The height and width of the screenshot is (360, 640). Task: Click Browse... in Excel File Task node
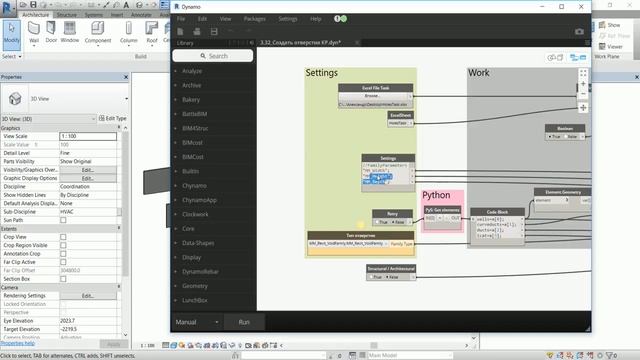[x=372, y=96]
